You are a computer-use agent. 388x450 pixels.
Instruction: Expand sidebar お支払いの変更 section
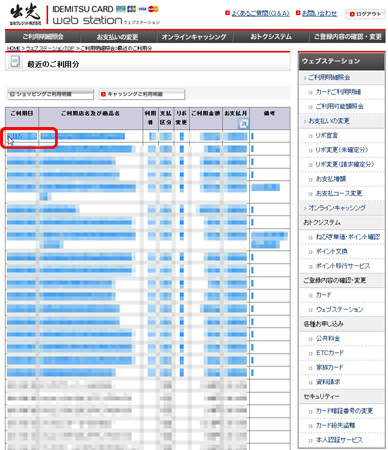tap(329, 121)
